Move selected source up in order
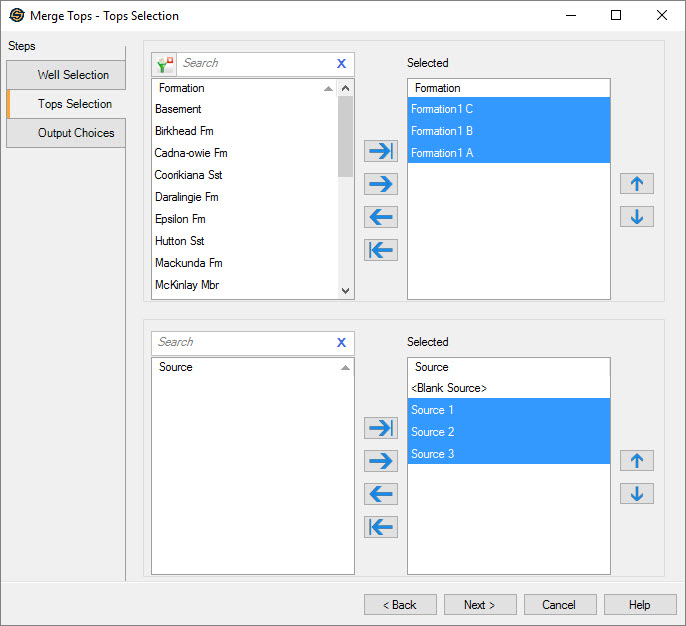This screenshot has height=626, width=686. pos(636,461)
